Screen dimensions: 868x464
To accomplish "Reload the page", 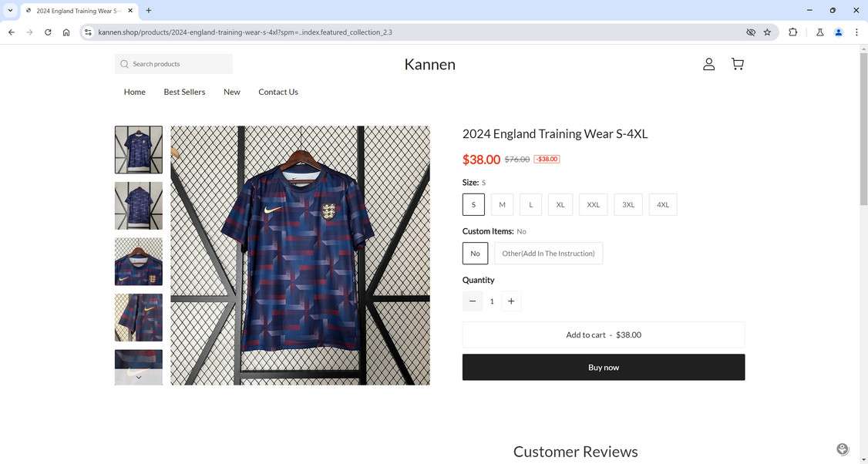I will click(48, 32).
